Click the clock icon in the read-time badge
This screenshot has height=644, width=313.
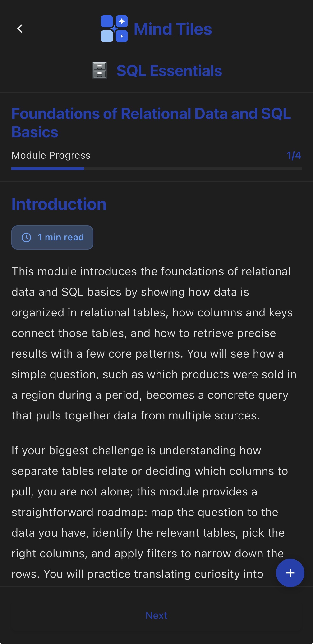[x=27, y=238]
